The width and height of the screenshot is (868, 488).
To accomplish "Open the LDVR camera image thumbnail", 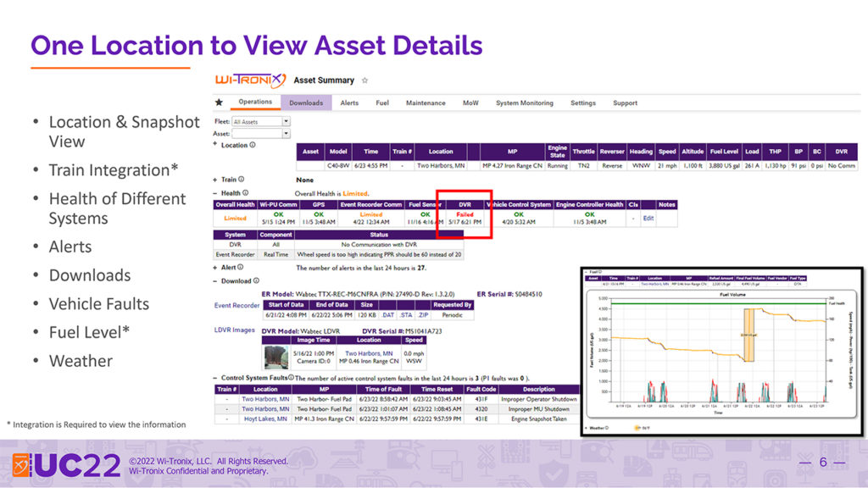I will [275, 357].
